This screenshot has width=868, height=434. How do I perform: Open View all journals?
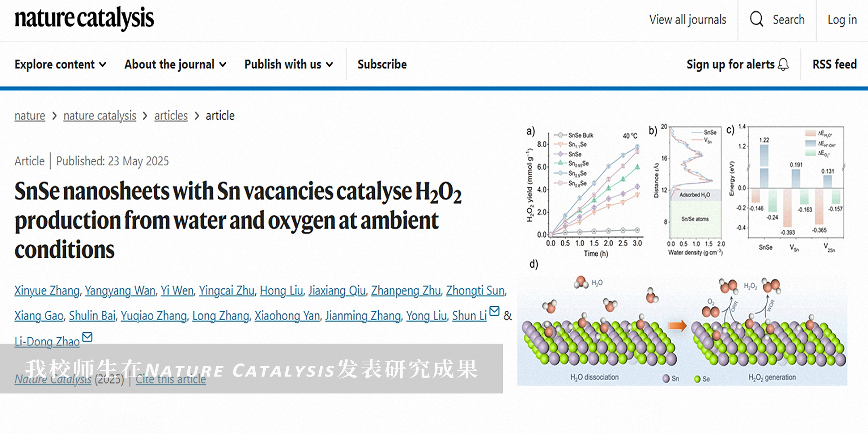(x=688, y=20)
